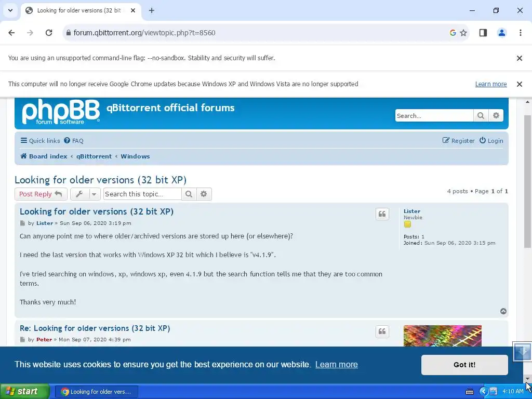The image size is (532, 399).
Task: Click the topic search magnifier button
Action: 189,194
